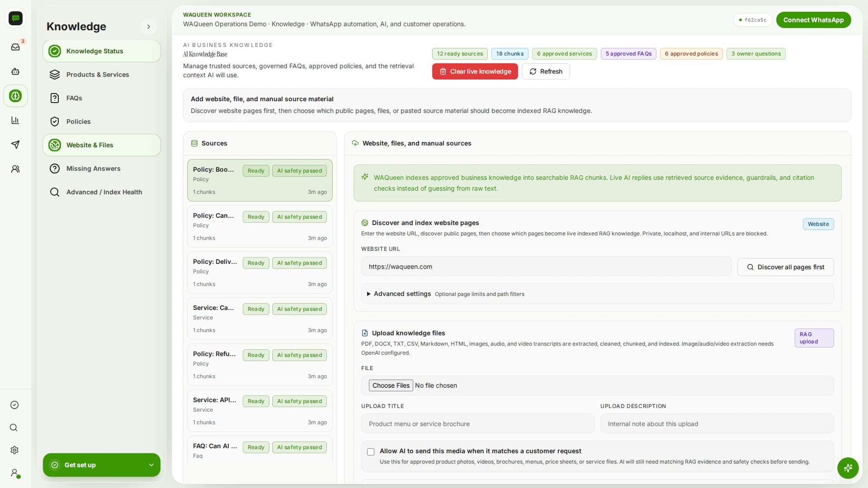Click the 5 approved FAQs badge
The height and width of the screenshot is (488, 868).
point(628,54)
